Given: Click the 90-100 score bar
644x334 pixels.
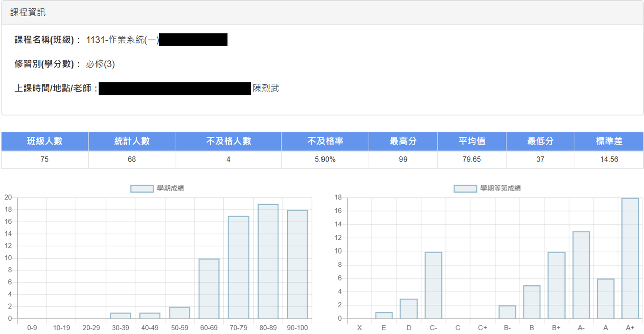Looking at the screenshot, I should 297,265.
